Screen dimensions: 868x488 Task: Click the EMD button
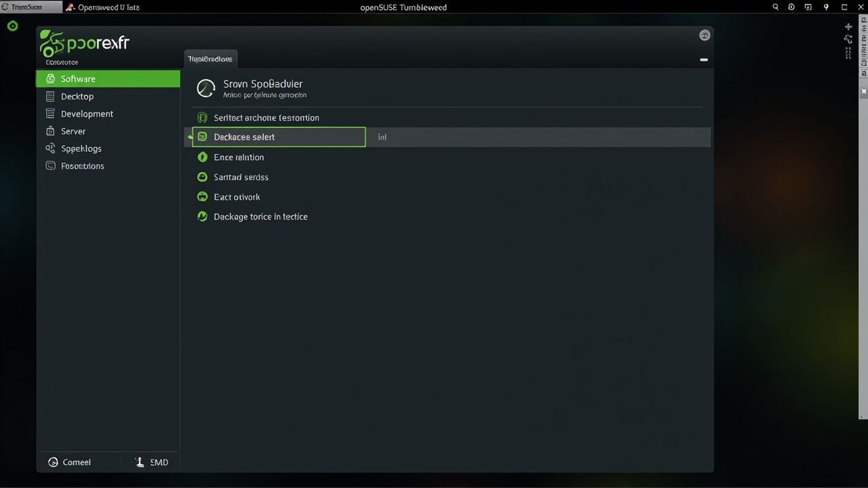click(152, 462)
